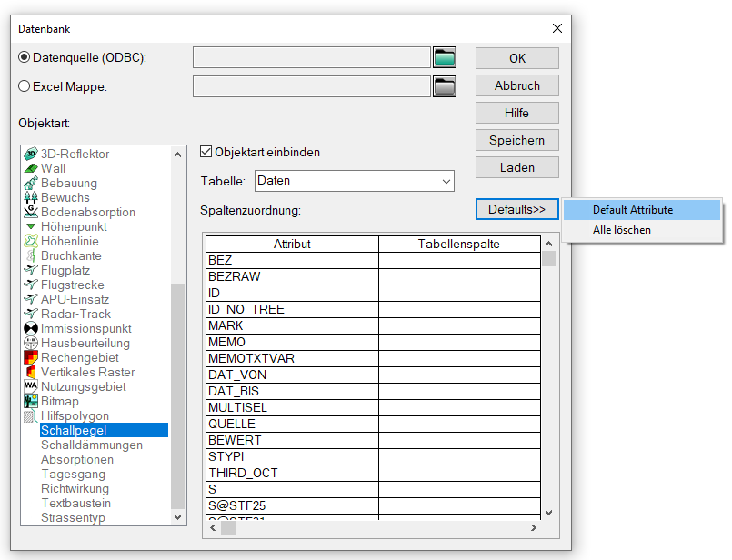The width and height of the screenshot is (732, 560).
Task: Click the Speichern button
Action: coord(516,140)
